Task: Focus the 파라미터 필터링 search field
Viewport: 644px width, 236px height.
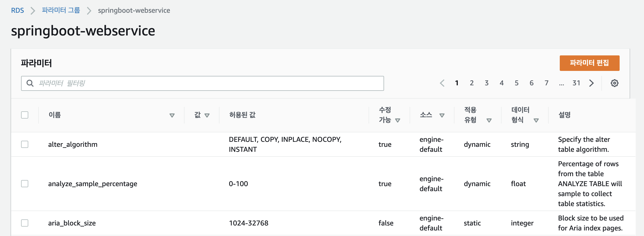Action: [x=203, y=83]
